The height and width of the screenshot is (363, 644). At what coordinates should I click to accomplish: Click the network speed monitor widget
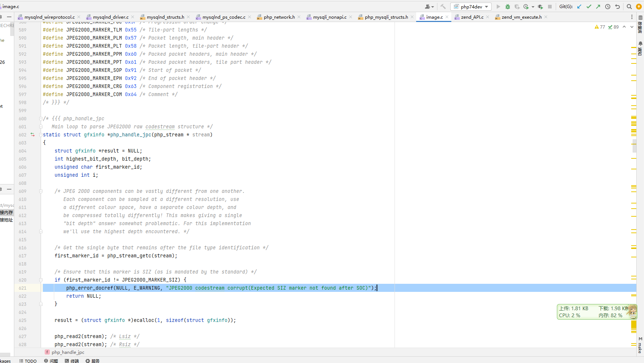[597, 312]
